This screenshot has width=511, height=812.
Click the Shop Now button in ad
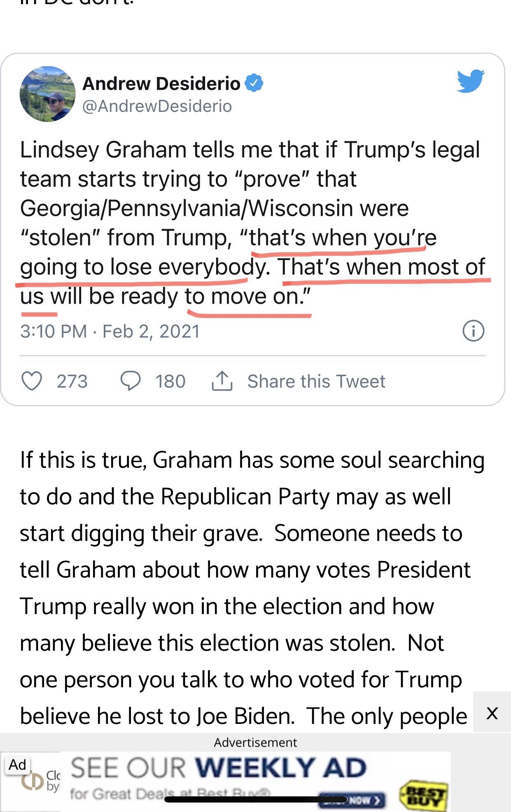[352, 800]
